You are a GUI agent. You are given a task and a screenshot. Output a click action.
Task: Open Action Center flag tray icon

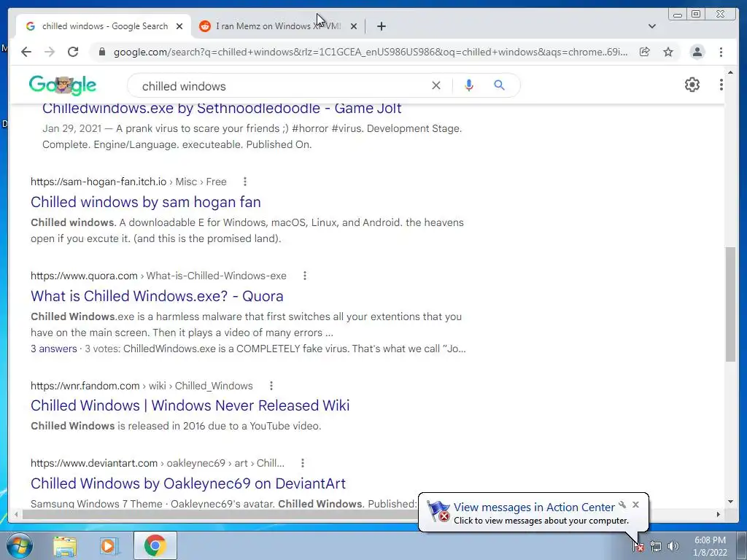point(638,547)
